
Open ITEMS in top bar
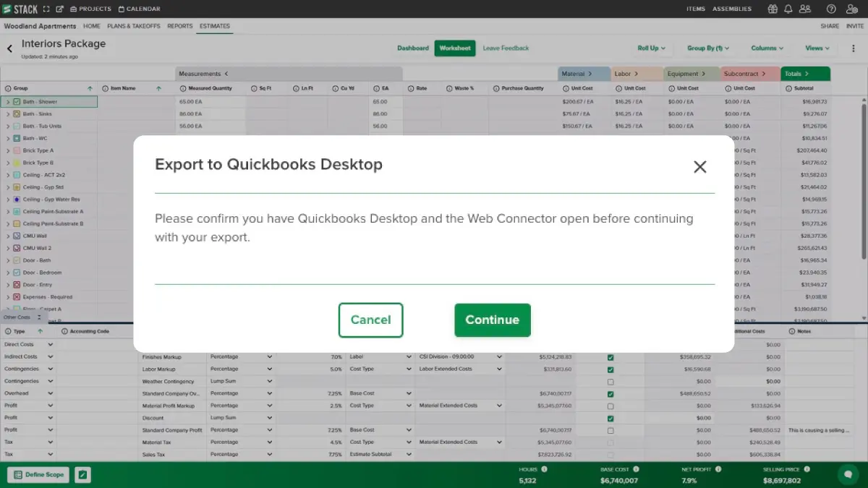point(696,9)
